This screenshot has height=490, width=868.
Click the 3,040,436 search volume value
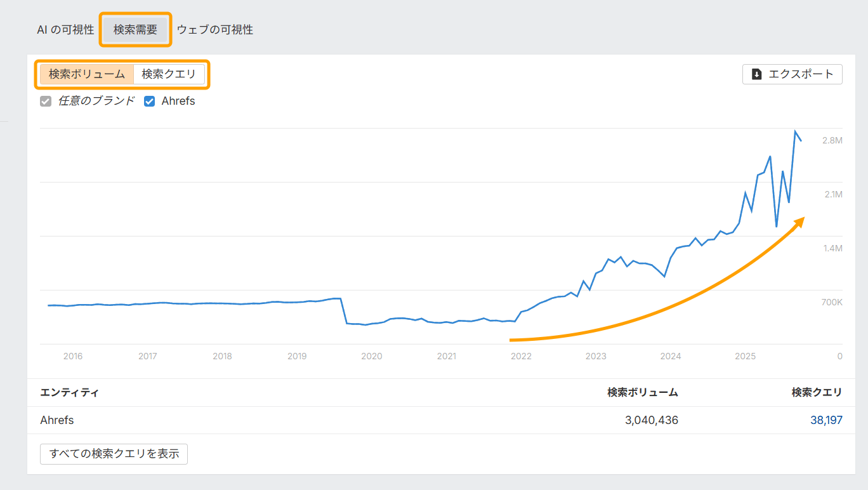[x=651, y=420]
